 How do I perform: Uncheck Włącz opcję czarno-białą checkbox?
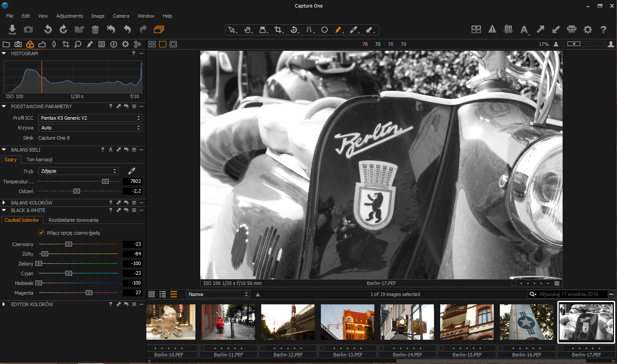(42, 233)
